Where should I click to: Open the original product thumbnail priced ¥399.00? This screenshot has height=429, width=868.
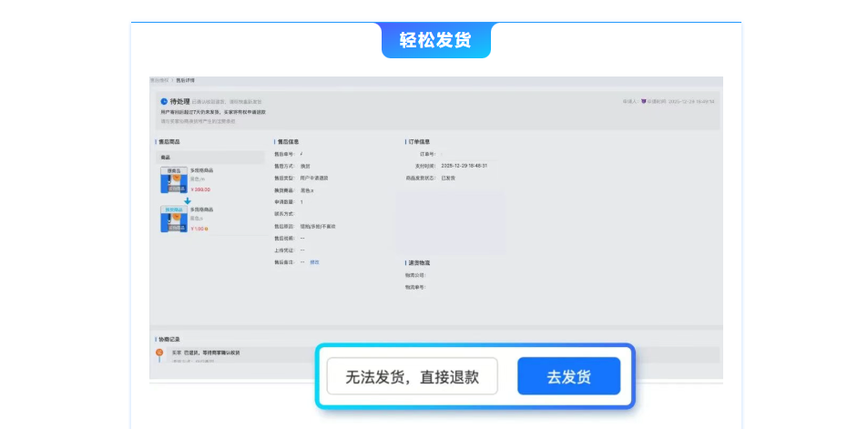coord(173,180)
